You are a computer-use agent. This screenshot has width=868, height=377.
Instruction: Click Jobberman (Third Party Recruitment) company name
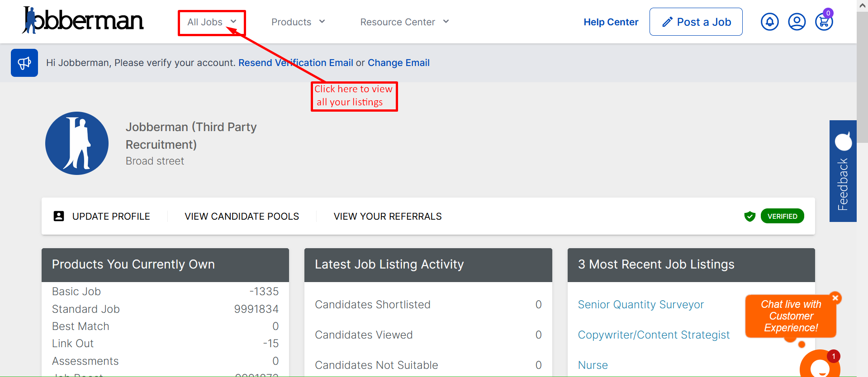(x=191, y=136)
